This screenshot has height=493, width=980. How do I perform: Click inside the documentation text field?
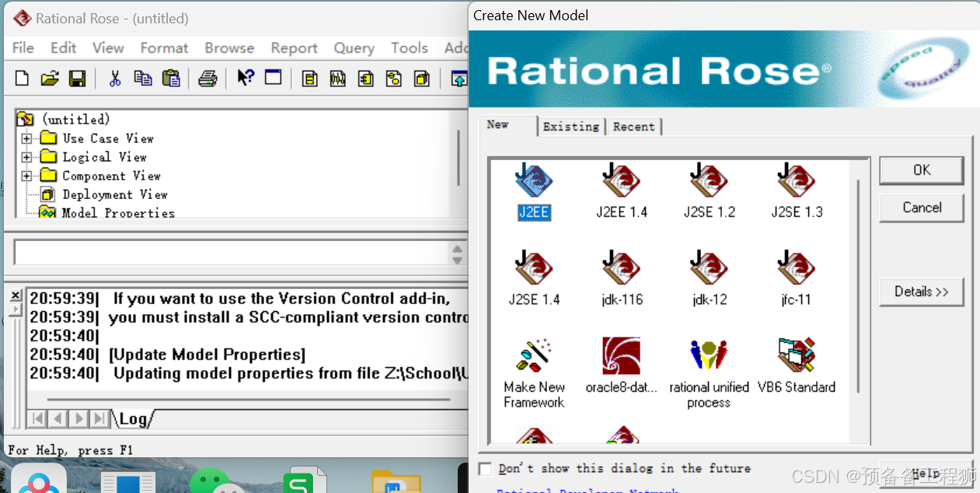[232, 253]
